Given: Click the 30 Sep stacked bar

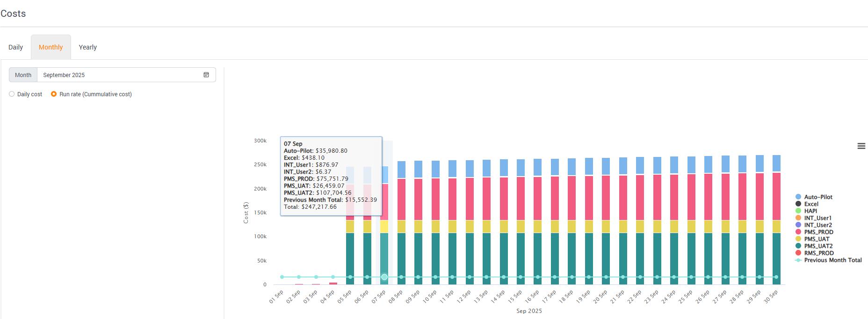Looking at the screenshot, I should click(x=776, y=220).
